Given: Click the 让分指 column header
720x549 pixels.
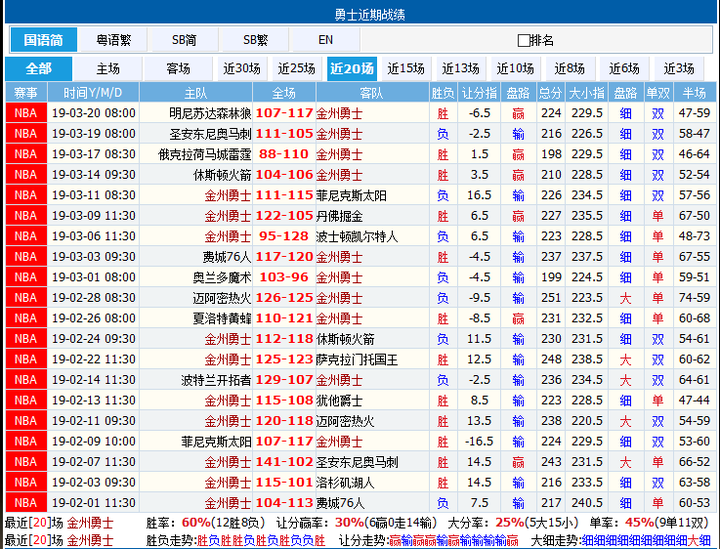Looking at the screenshot, I should click(x=479, y=93).
